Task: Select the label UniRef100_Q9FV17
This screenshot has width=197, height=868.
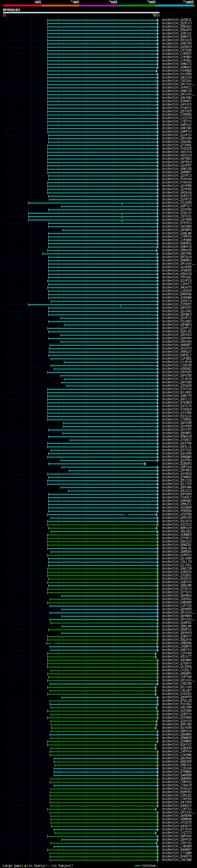Action: [x=176, y=206]
